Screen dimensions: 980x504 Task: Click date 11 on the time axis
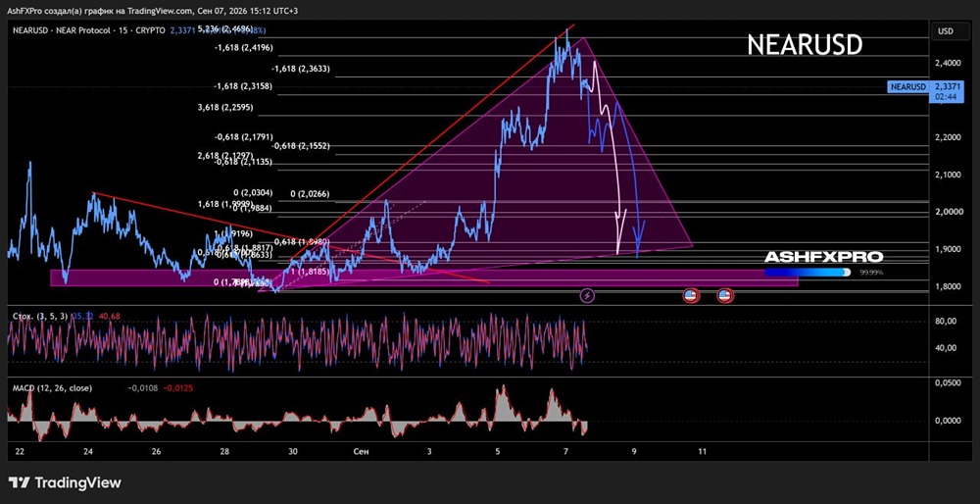[702, 451]
